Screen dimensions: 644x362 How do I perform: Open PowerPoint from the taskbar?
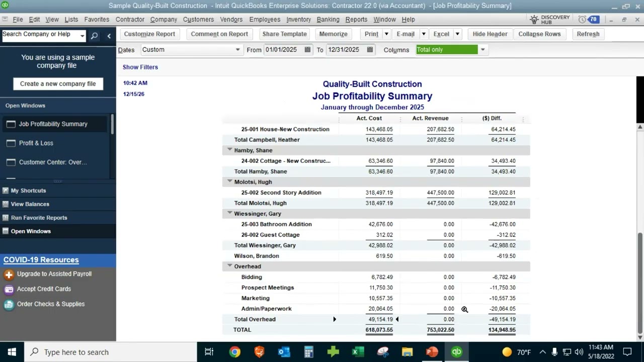[432, 352]
